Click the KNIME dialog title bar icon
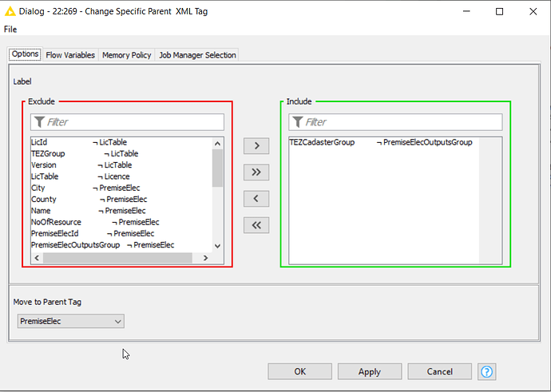This screenshot has width=551, height=392. [x=11, y=12]
